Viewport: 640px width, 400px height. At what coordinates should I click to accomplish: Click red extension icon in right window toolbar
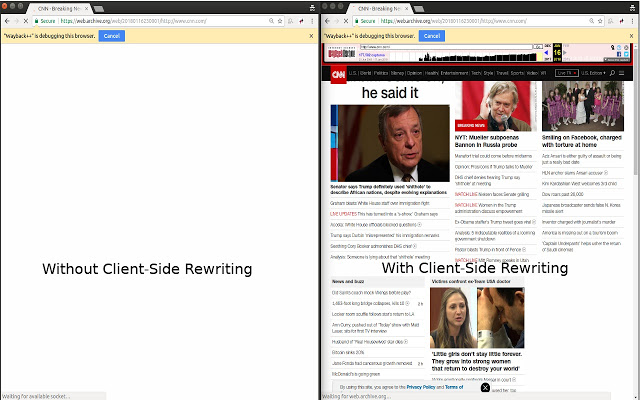point(621,21)
